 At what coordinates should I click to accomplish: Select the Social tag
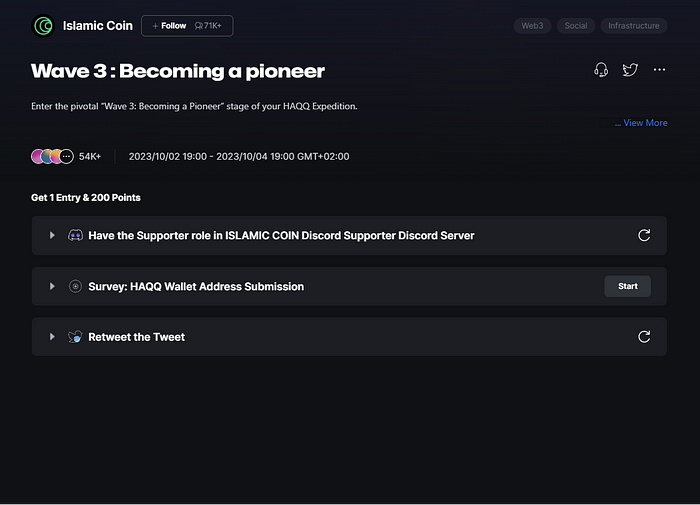coord(576,26)
